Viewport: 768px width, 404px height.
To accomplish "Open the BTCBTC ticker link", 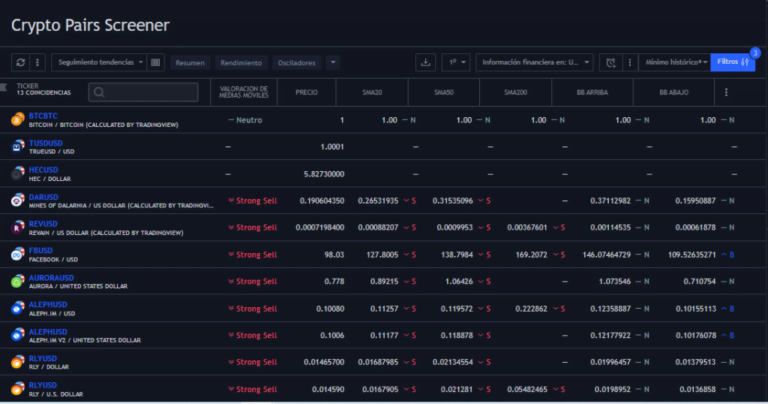I will [x=43, y=116].
